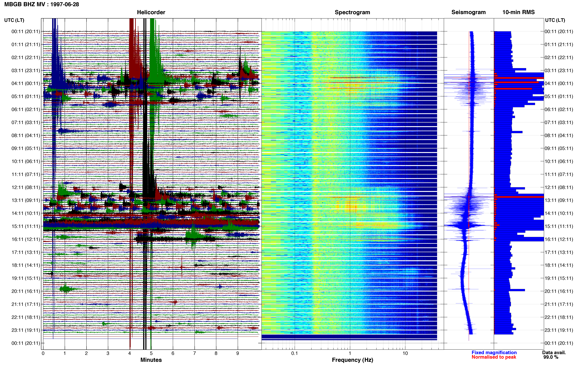
Task: Click right time label 22:11 (18:11)
Action: (559, 317)
